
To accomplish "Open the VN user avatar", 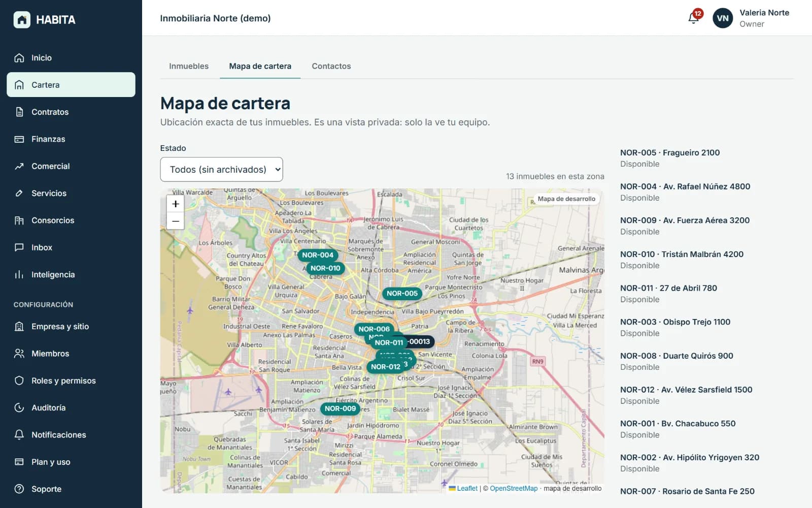I will [723, 18].
